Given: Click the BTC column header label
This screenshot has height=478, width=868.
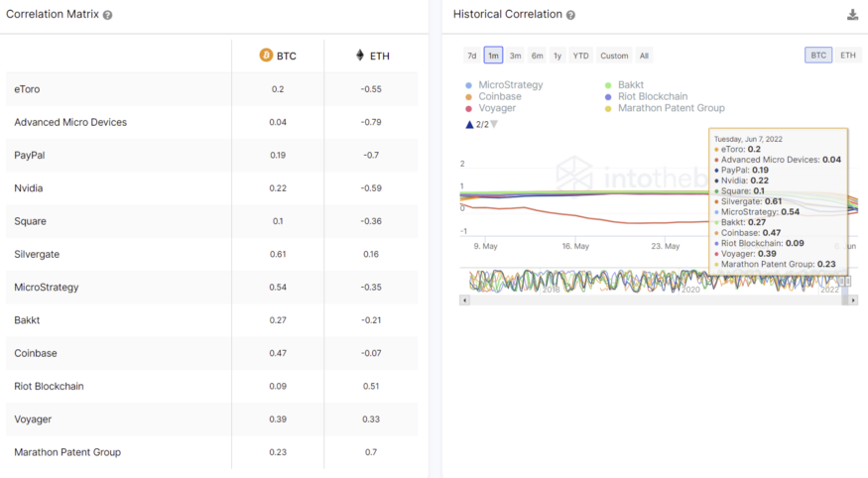Looking at the screenshot, I should [x=287, y=56].
